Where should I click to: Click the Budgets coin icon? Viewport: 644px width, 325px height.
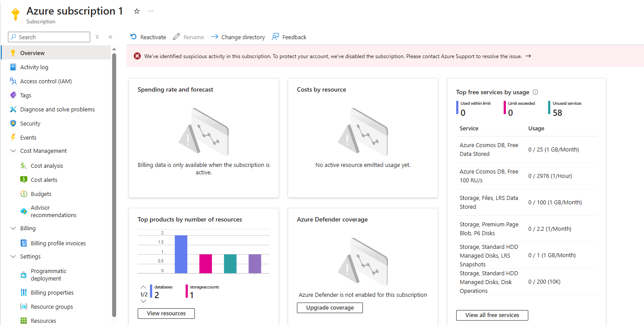tap(24, 194)
